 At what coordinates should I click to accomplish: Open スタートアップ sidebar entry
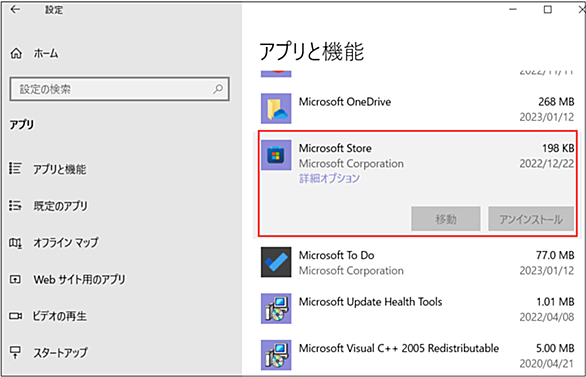click(x=60, y=352)
